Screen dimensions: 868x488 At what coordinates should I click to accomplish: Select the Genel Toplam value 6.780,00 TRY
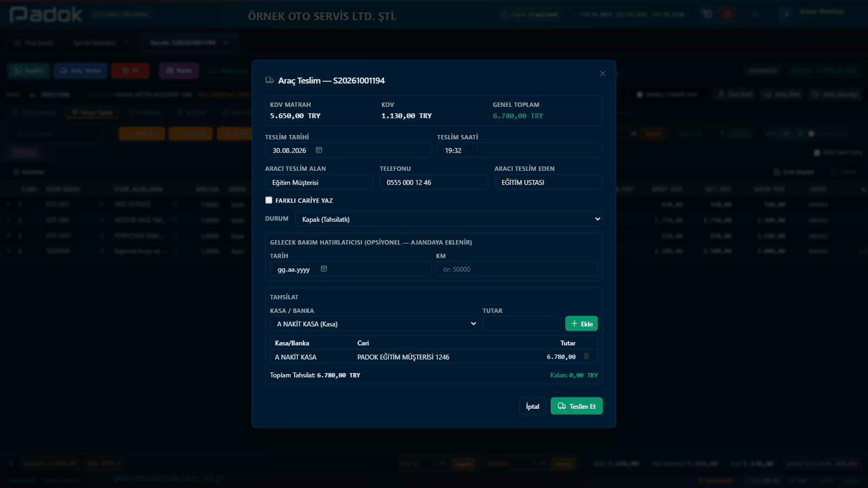click(518, 116)
